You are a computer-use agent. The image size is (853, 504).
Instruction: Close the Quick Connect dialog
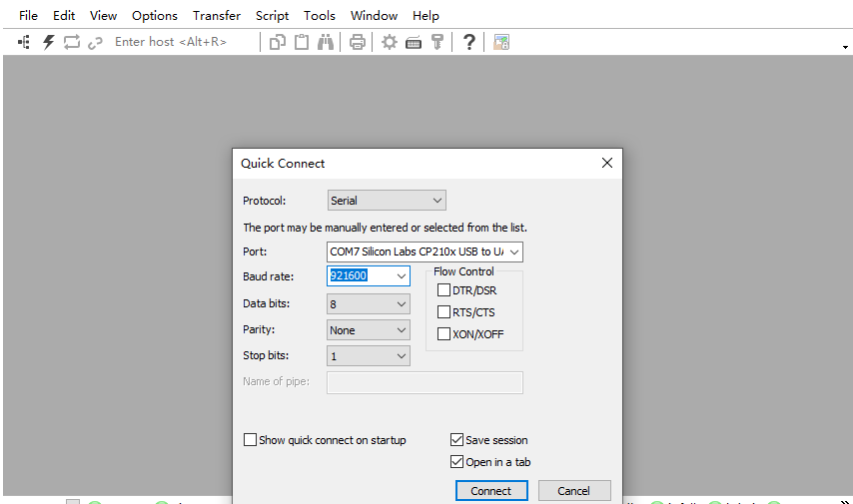coord(607,163)
